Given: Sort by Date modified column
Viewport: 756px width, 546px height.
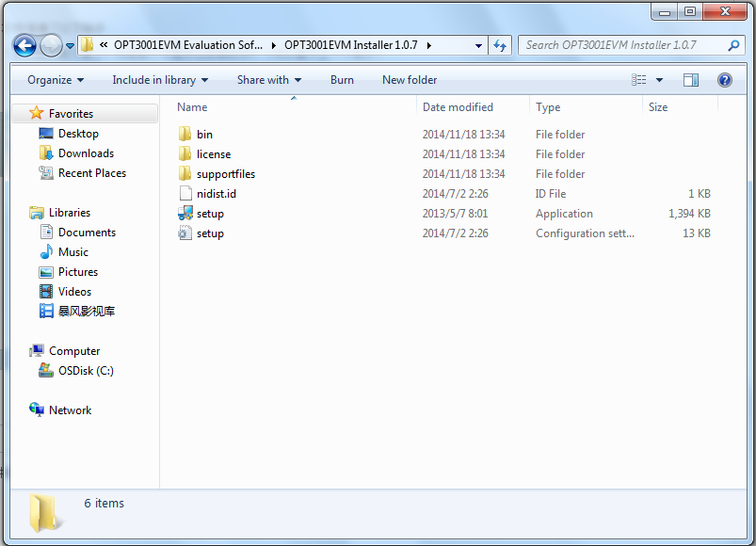Looking at the screenshot, I should [458, 107].
